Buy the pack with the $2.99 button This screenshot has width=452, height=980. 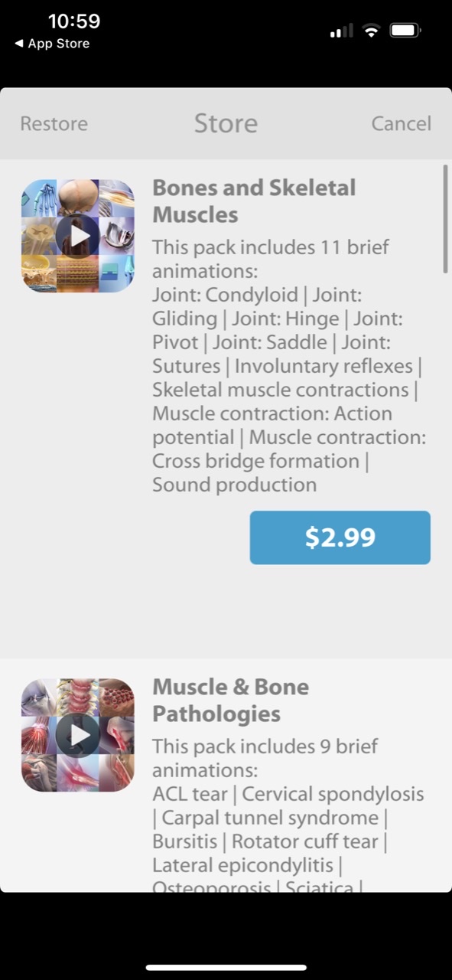click(340, 537)
